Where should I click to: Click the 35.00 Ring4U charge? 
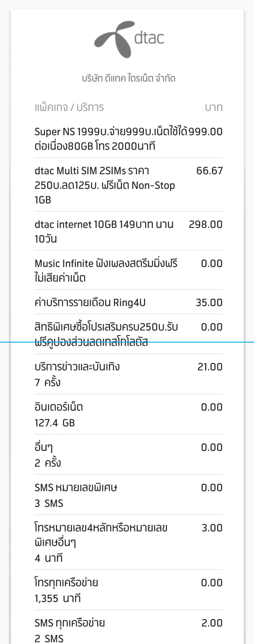[209, 302]
